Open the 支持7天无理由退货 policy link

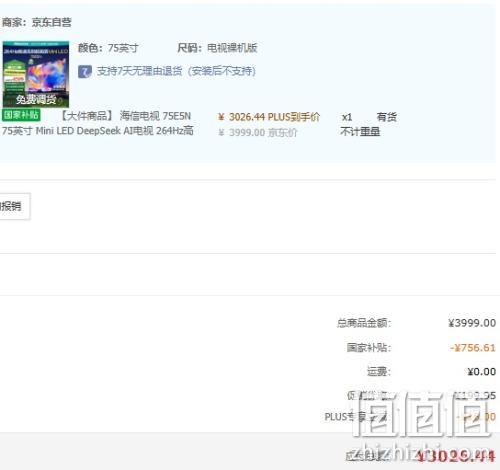[x=176, y=71]
